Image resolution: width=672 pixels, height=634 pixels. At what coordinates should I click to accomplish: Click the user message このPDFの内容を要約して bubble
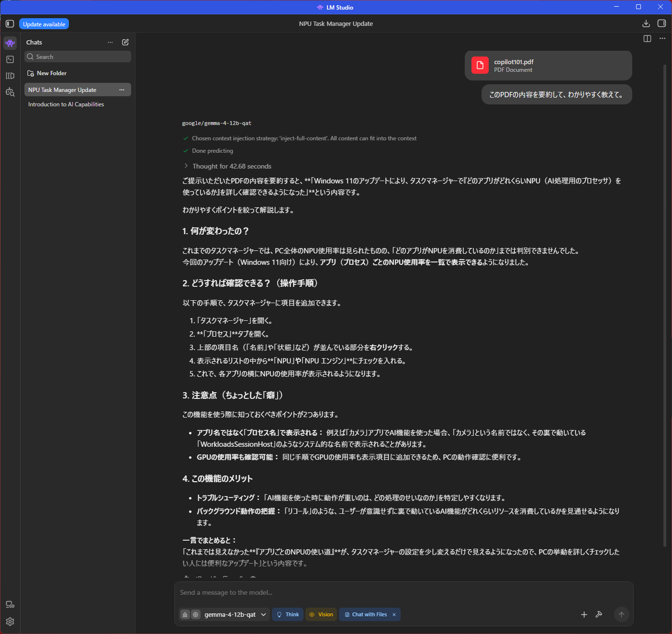click(557, 94)
